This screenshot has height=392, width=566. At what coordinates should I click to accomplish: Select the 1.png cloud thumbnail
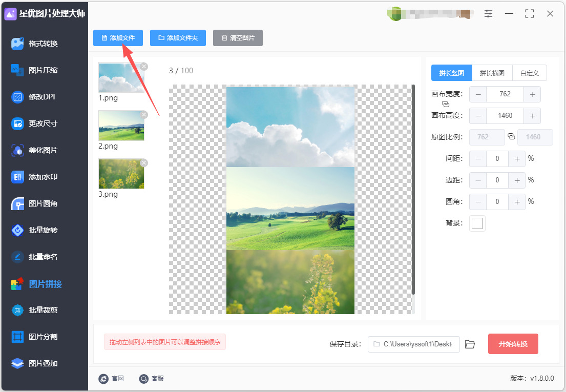click(121, 77)
